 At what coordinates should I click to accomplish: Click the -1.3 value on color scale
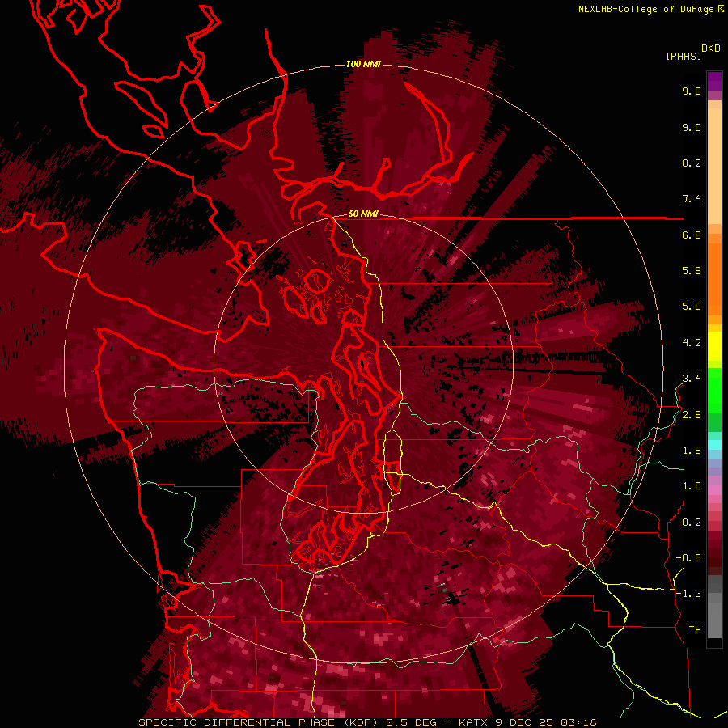[688, 594]
